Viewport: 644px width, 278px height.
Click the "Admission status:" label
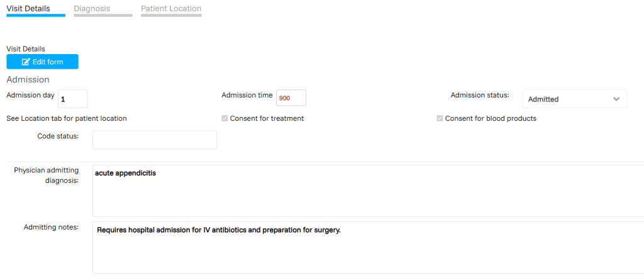[480, 96]
